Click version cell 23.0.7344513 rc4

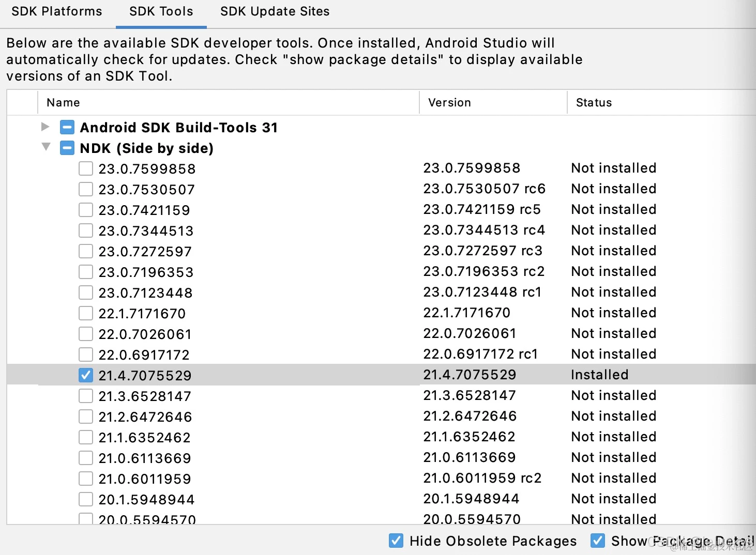pos(484,230)
